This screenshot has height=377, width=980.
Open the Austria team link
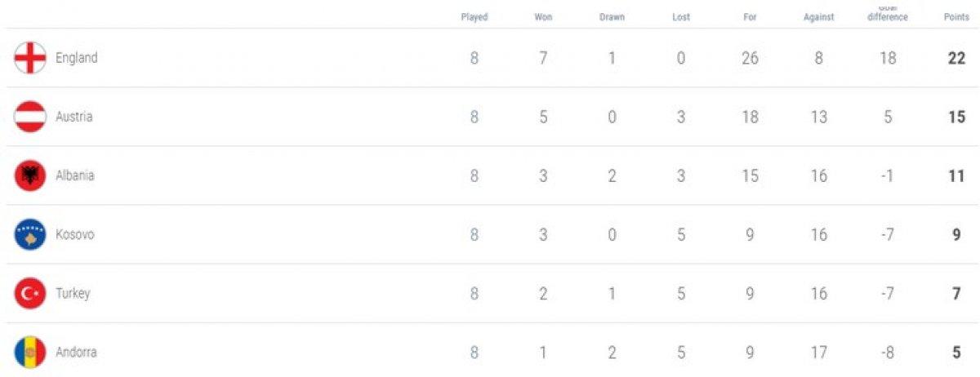tap(73, 117)
